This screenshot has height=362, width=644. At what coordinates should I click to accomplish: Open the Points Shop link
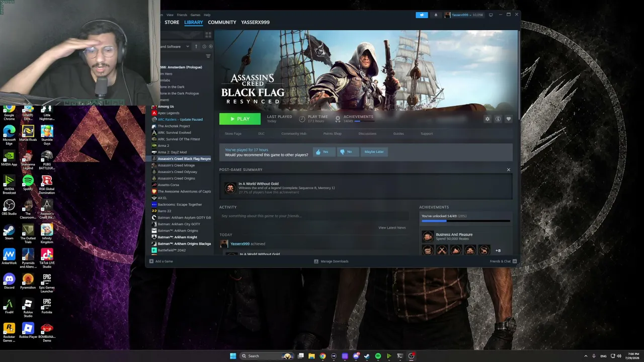pos(332,134)
